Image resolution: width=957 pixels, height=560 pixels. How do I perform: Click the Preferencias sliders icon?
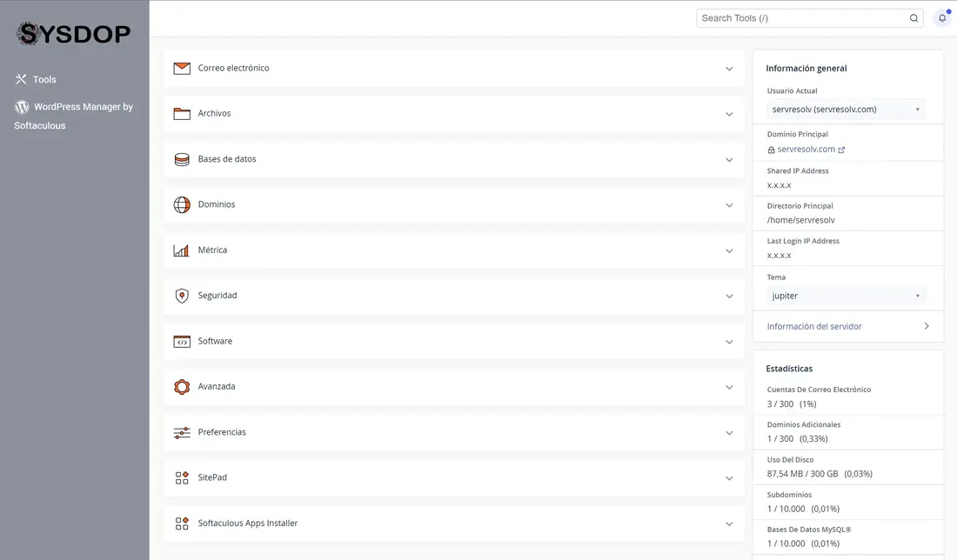tap(182, 432)
